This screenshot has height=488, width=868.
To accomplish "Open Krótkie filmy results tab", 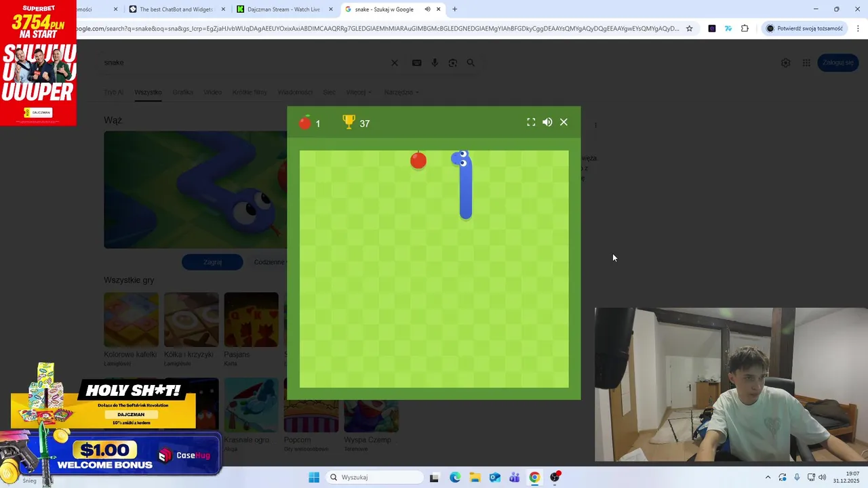I will point(250,92).
